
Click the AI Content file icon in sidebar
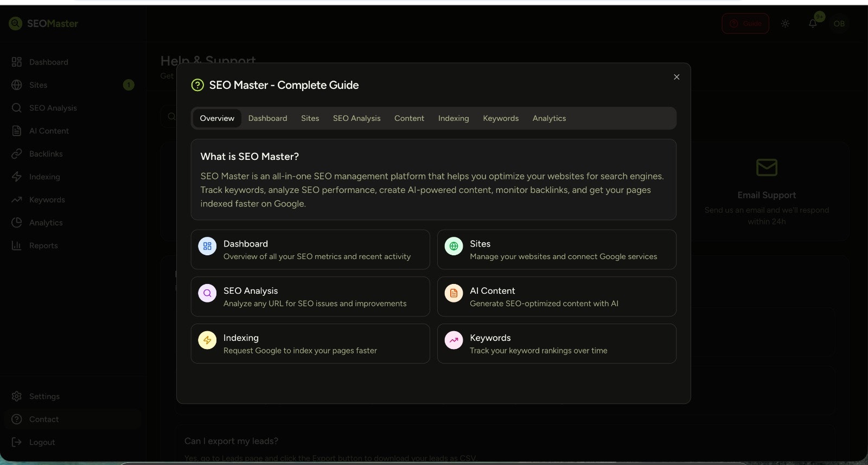click(17, 131)
